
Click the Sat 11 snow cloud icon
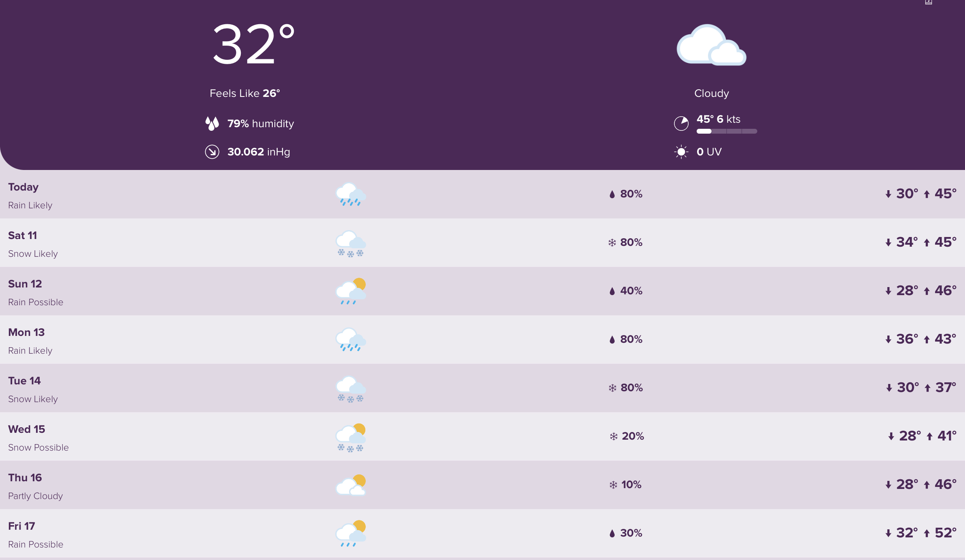[351, 243]
